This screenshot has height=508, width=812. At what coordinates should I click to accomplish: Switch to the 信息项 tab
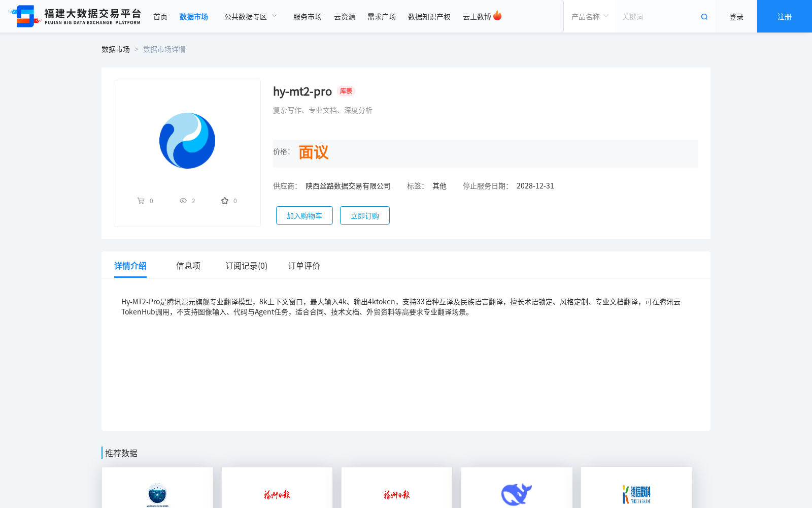point(188,266)
